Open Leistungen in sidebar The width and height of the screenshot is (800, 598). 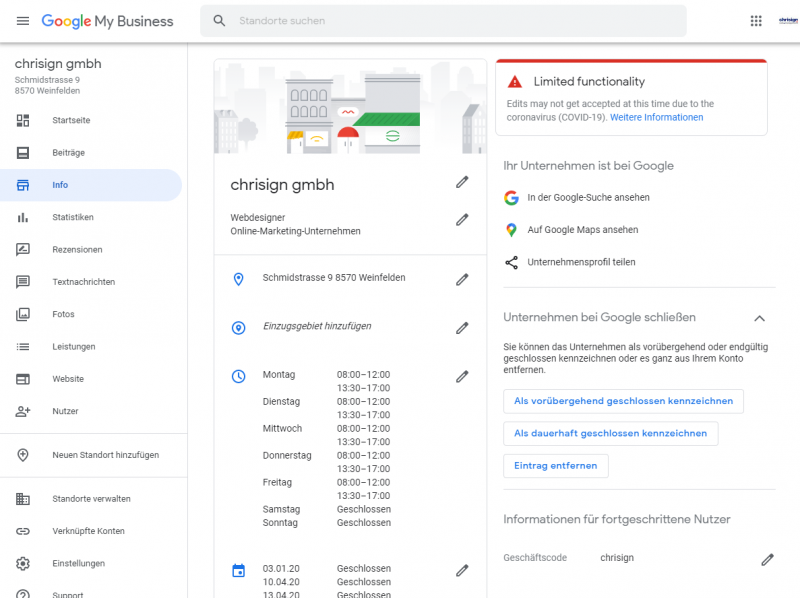click(x=91, y=346)
